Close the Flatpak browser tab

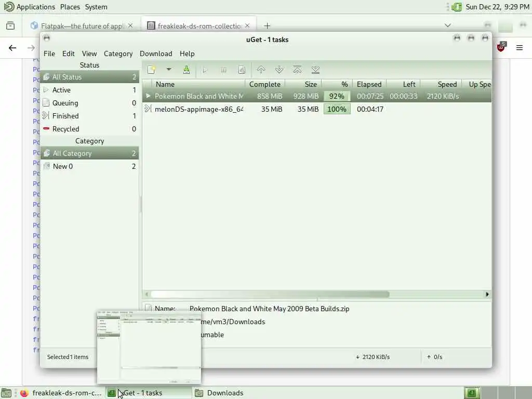click(130, 25)
